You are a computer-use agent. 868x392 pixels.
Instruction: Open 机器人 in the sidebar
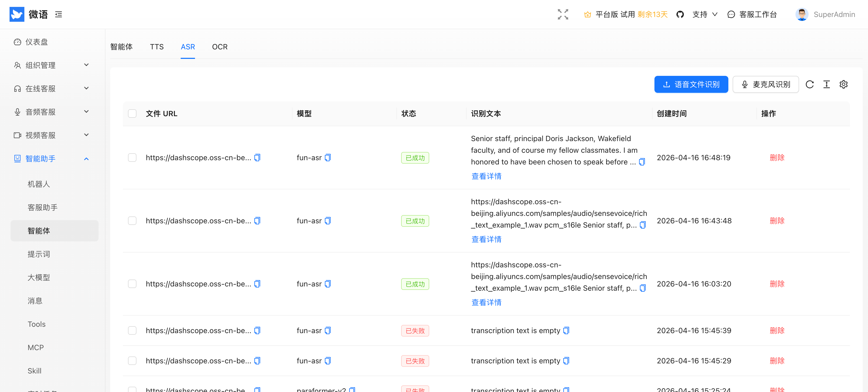[x=54, y=184]
